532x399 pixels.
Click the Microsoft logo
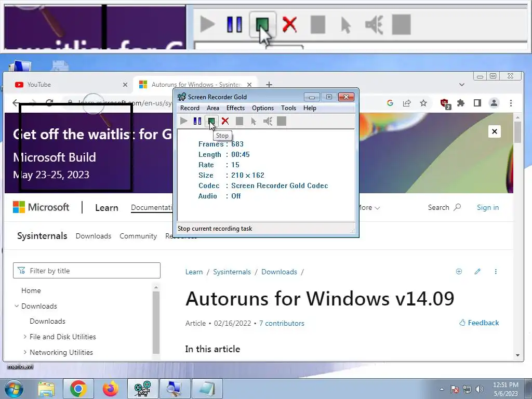coord(41,207)
